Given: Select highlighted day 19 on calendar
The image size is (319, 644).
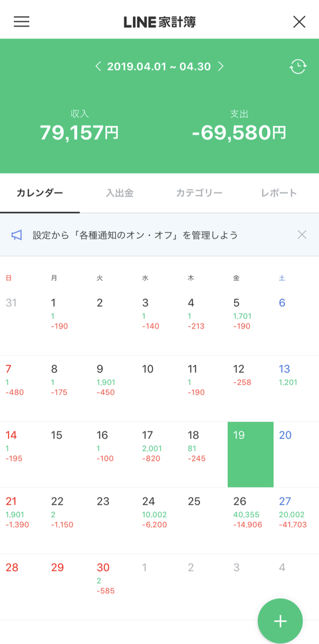Looking at the screenshot, I should click(x=251, y=454).
